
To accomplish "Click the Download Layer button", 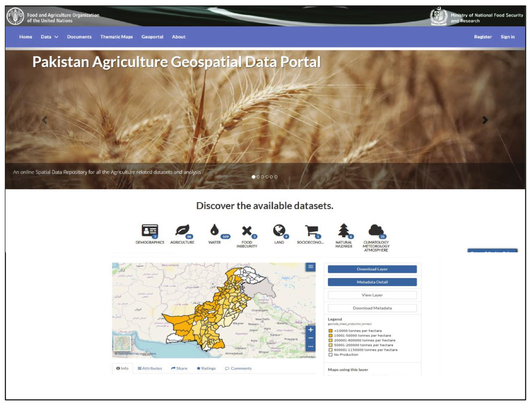I will click(x=372, y=269).
